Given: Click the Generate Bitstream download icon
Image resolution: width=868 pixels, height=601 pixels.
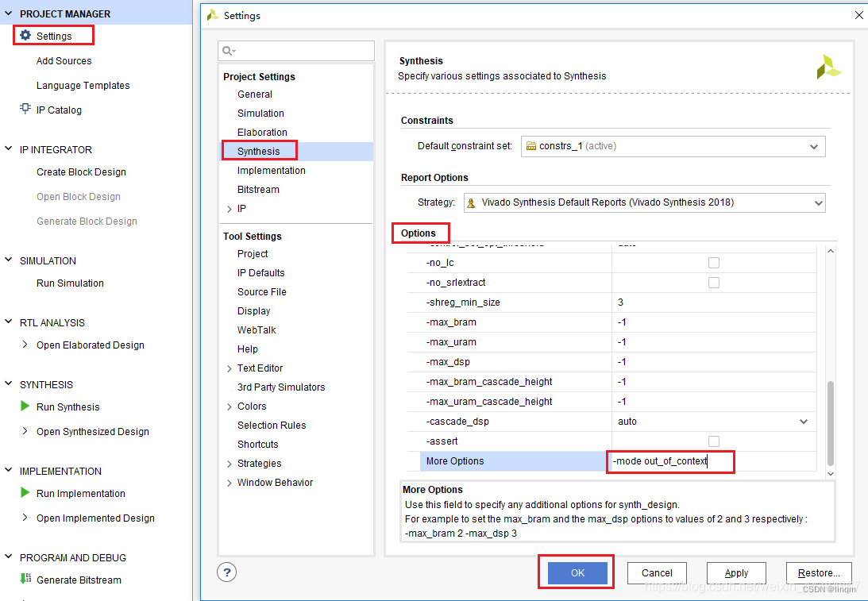Looking at the screenshot, I should [x=25, y=579].
